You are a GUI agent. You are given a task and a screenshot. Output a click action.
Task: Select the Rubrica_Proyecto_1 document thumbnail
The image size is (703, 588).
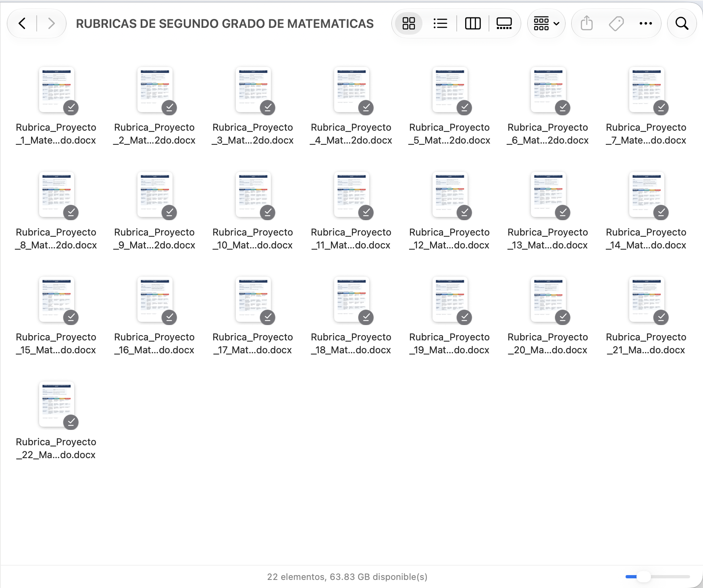[56, 90]
